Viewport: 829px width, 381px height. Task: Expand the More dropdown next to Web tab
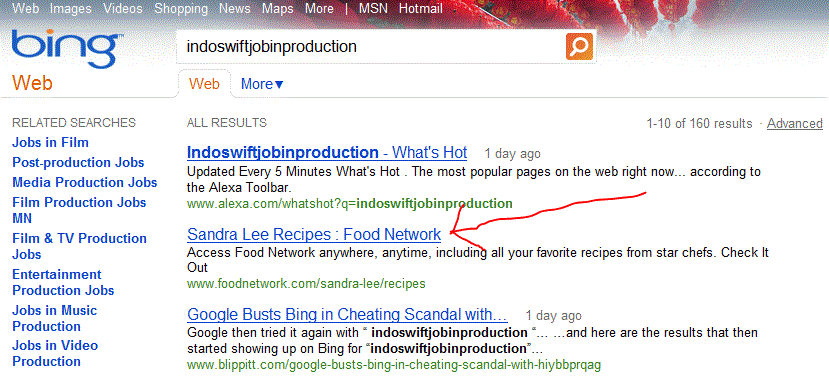pyautogui.click(x=262, y=84)
